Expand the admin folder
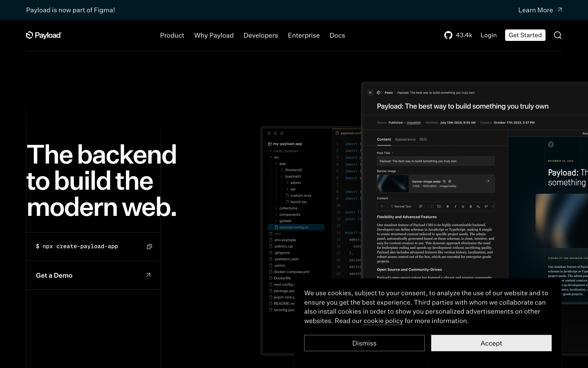The height and width of the screenshot is (368, 588). click(287, 183)
